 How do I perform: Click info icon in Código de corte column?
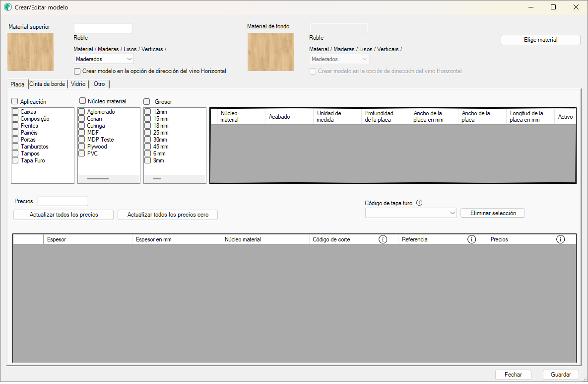pos(383,239)
